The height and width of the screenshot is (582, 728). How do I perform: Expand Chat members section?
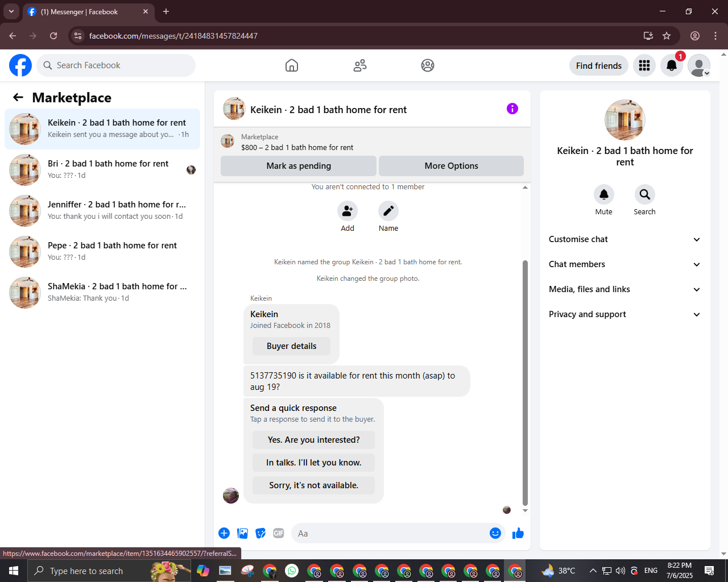(624, 264)
